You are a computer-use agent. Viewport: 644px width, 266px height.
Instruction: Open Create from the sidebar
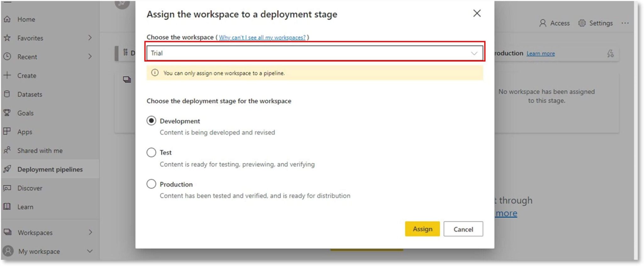(x=27, y=76)
